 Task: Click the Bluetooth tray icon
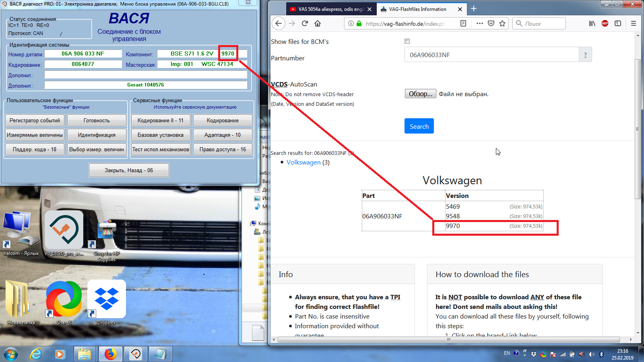tap(601, 354)
